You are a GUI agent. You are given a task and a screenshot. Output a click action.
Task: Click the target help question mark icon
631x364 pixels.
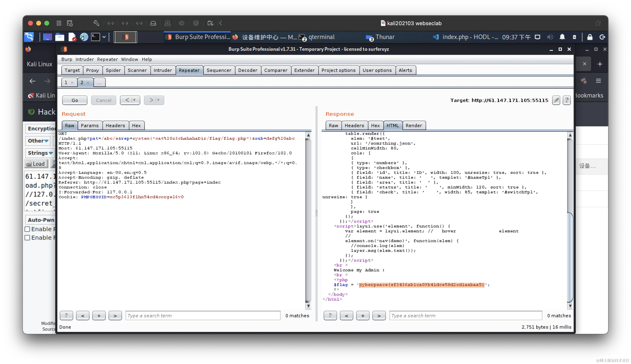point(567,100)
